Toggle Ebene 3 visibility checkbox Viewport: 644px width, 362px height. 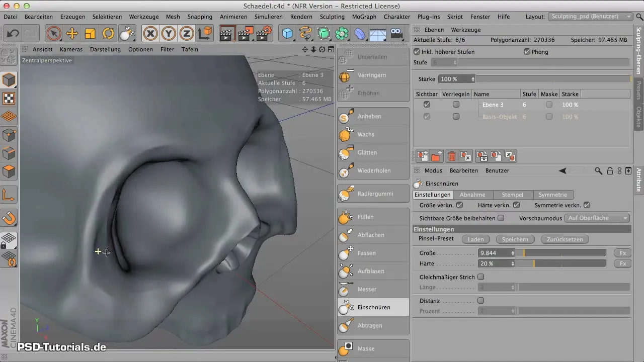427,105
